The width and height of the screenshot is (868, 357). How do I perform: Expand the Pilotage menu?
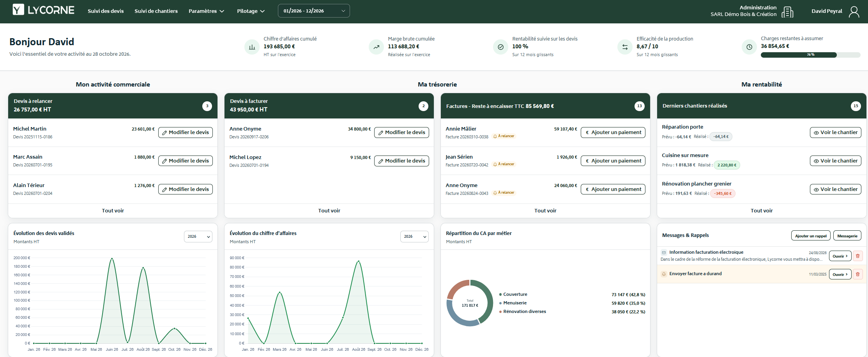pyautogui.click(x=251, y=11)
